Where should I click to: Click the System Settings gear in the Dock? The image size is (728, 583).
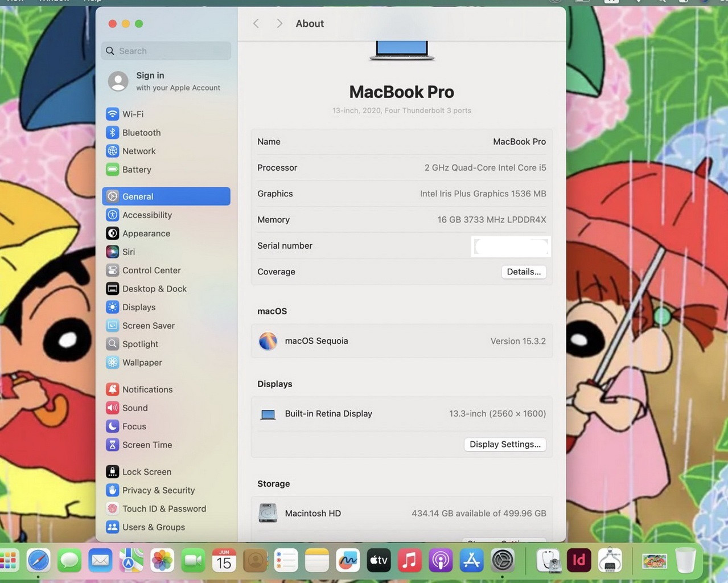click(x=503, y=561)
